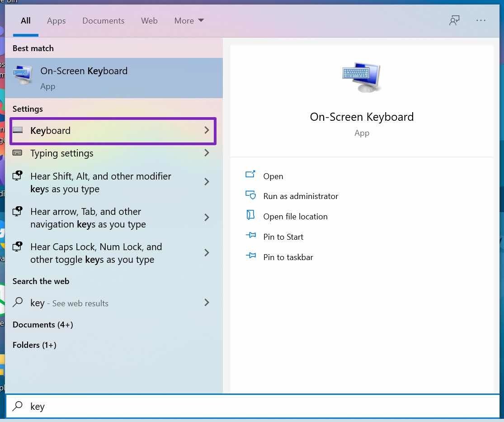The width and height of the screenshot is (504, 422).
Task: Click icon beside Hear Caps Lock toggle keys
Action: (17, 247)
